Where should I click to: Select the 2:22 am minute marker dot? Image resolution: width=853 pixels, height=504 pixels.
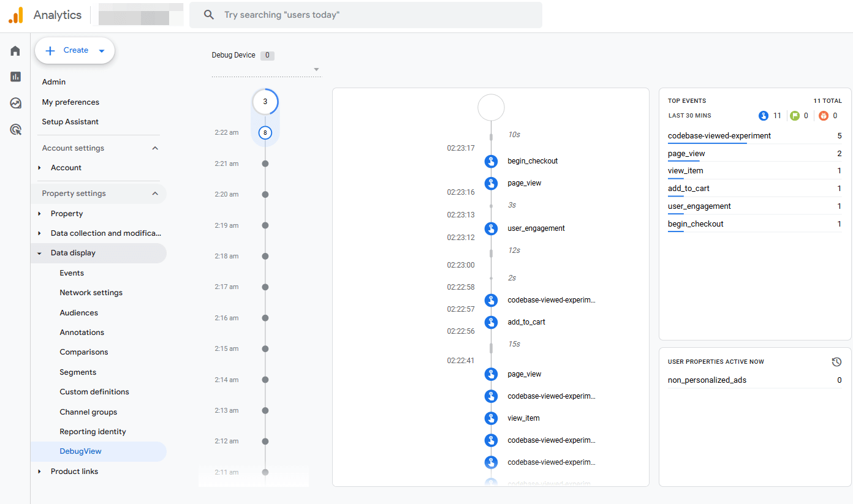pyautogui.click(x=265, y=132)
